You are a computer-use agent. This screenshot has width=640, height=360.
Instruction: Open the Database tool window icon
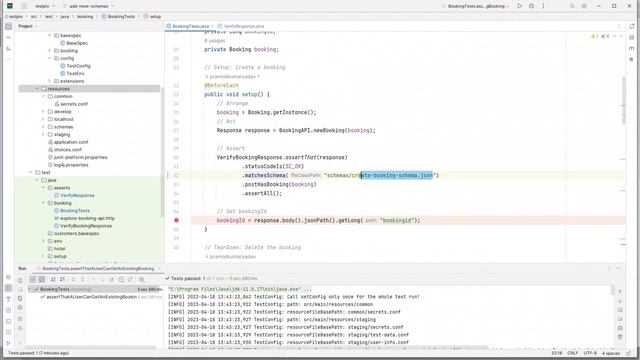tap(631, 37)
